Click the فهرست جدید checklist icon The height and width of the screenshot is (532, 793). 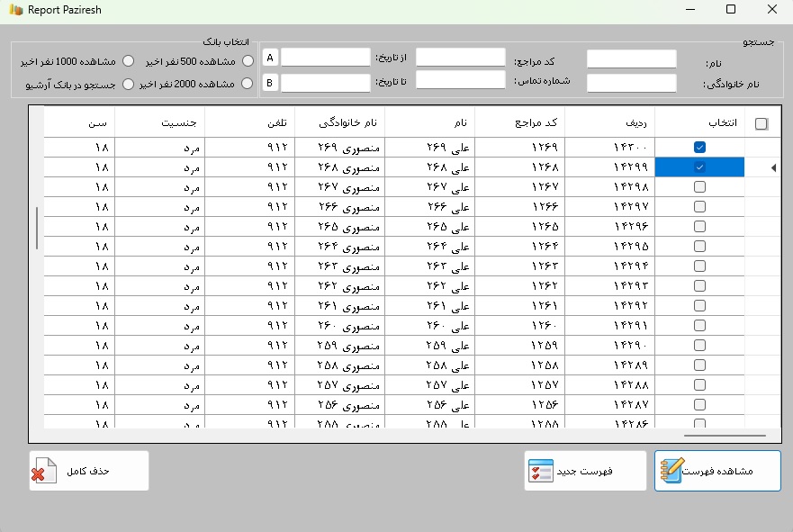[541, 471]
